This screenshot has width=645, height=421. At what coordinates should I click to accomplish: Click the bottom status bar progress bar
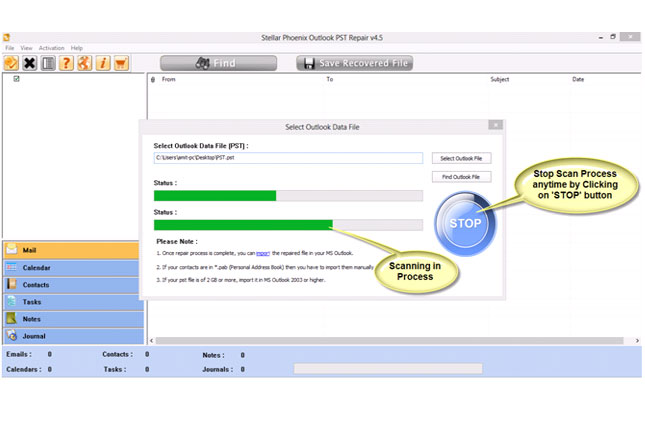click(388, 368)
